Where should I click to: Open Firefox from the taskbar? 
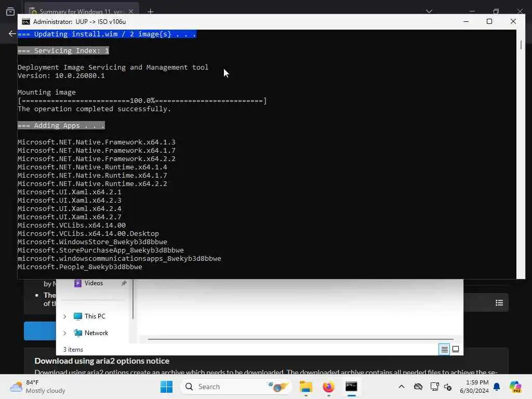pyautogui.click(x=328, y=387)
